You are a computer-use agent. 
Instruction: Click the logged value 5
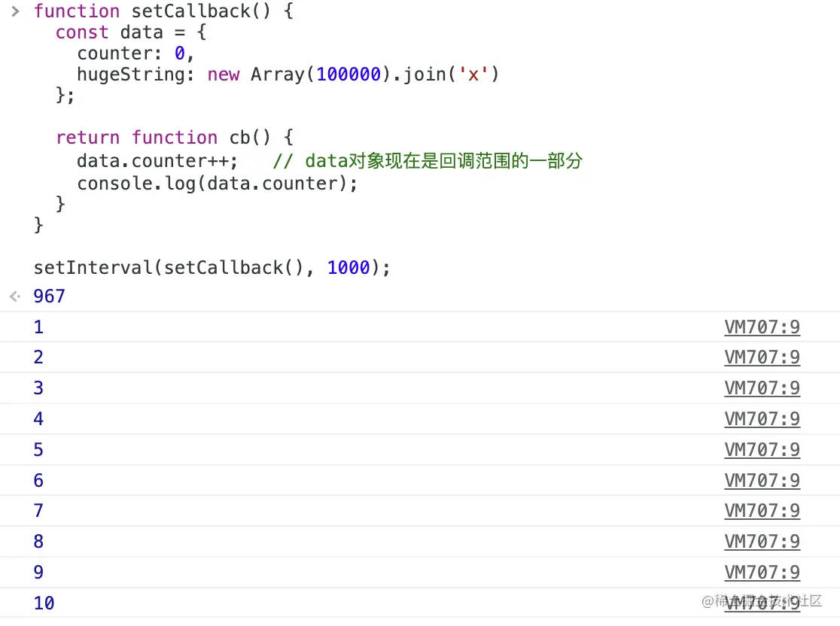click(38, 450)
